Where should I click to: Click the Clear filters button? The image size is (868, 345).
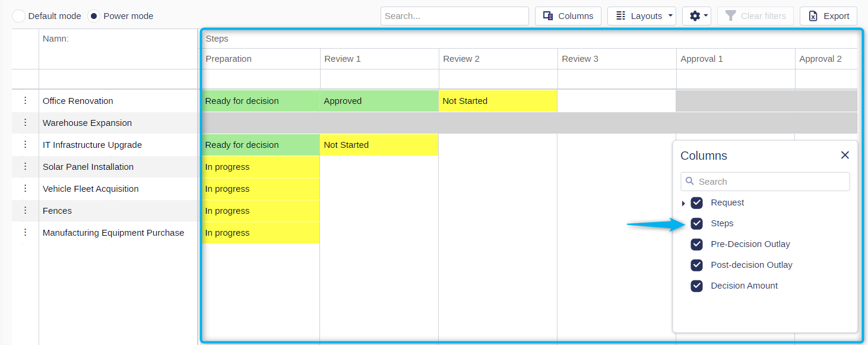click(755, 16)
